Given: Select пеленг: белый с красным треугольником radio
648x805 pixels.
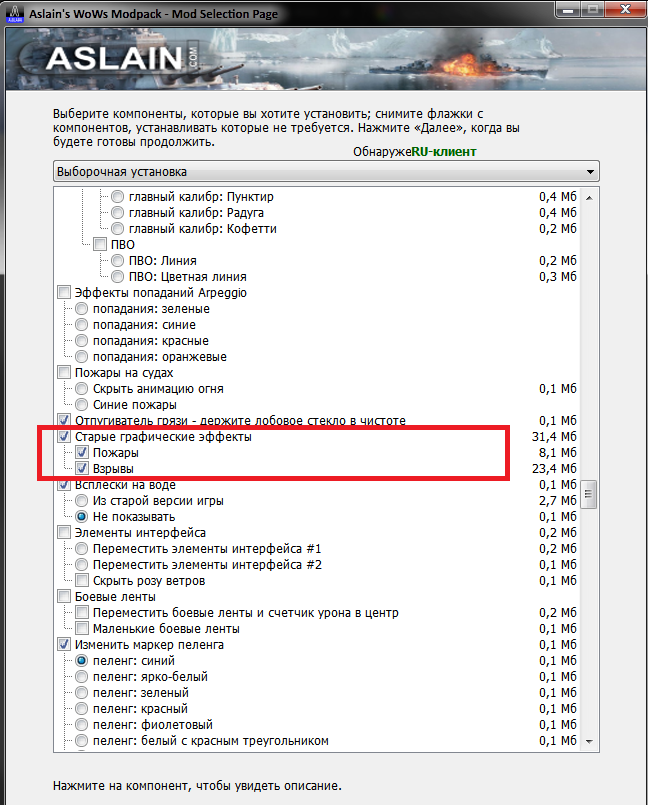Looking at the screenshot, I should 82,740.
